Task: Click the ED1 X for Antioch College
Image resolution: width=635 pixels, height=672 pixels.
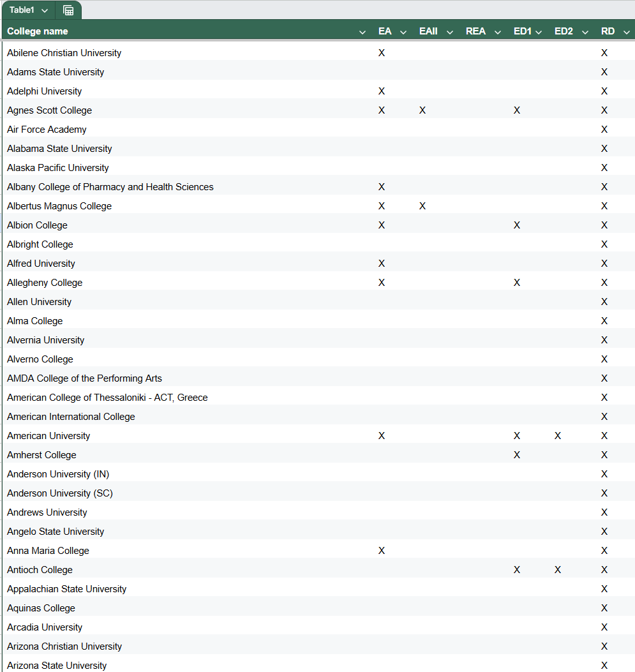Action: tap(517, 569)
